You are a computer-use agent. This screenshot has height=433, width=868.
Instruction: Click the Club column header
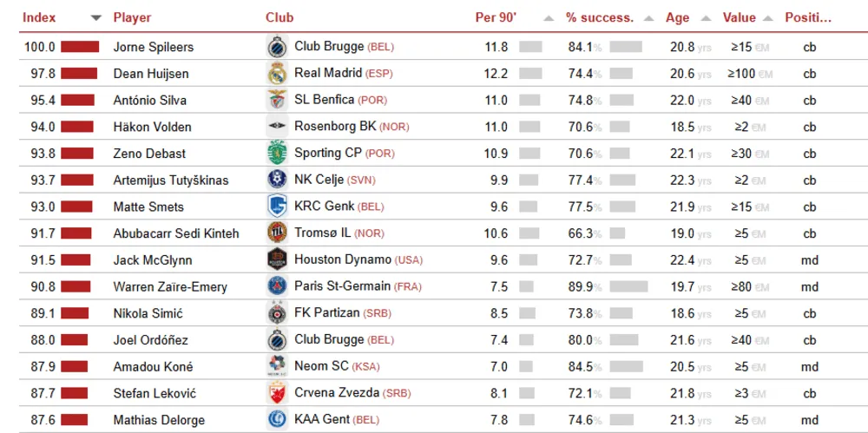click(x=279, y=17)
